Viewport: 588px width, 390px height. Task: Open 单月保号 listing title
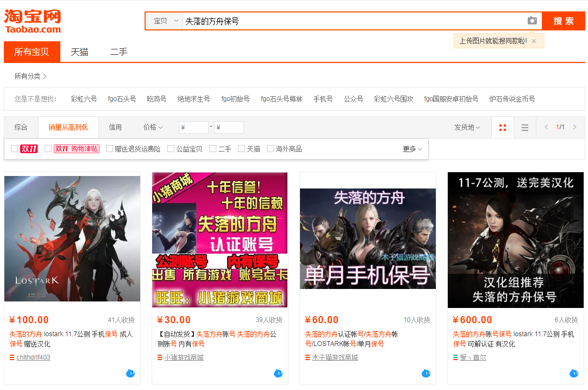pyautogui.click(x=352, y=339)
